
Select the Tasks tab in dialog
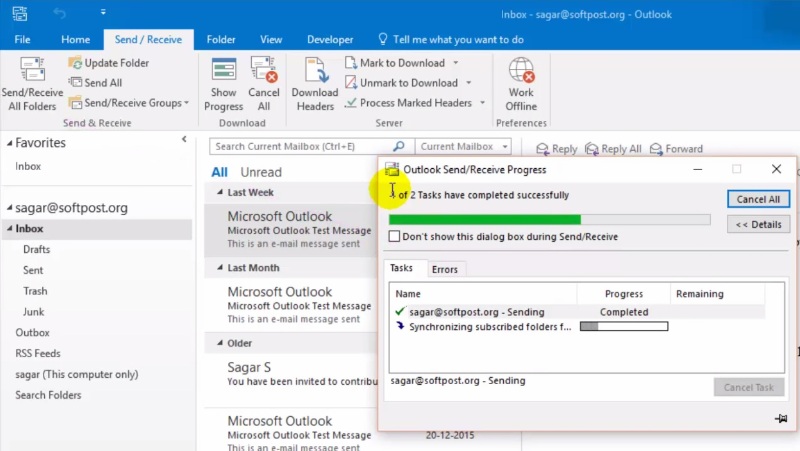402,268
